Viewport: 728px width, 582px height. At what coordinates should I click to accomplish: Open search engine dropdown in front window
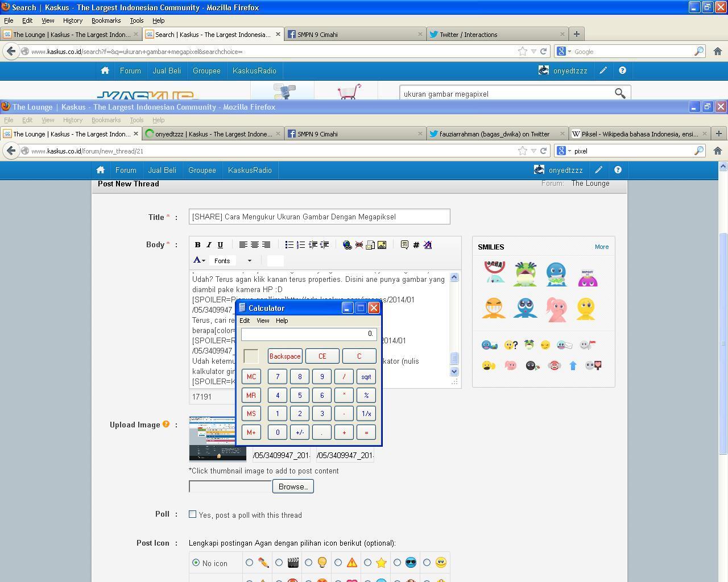pyautogui.click(x=564, y=151)
